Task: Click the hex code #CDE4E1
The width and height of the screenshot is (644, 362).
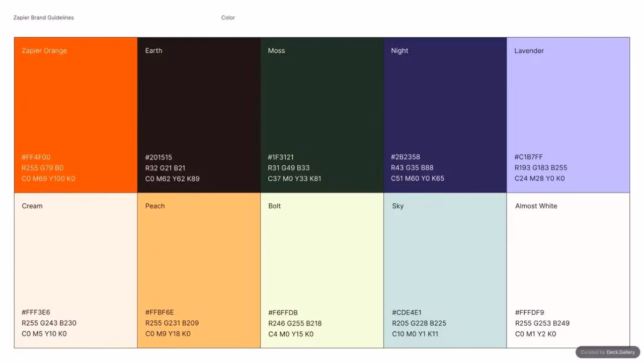Action: coord(407,313)
